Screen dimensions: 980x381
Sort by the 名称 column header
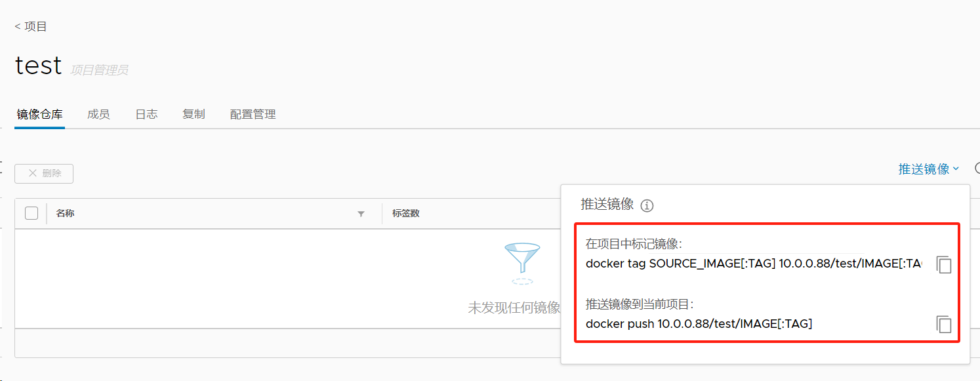(x=65, y=213)
